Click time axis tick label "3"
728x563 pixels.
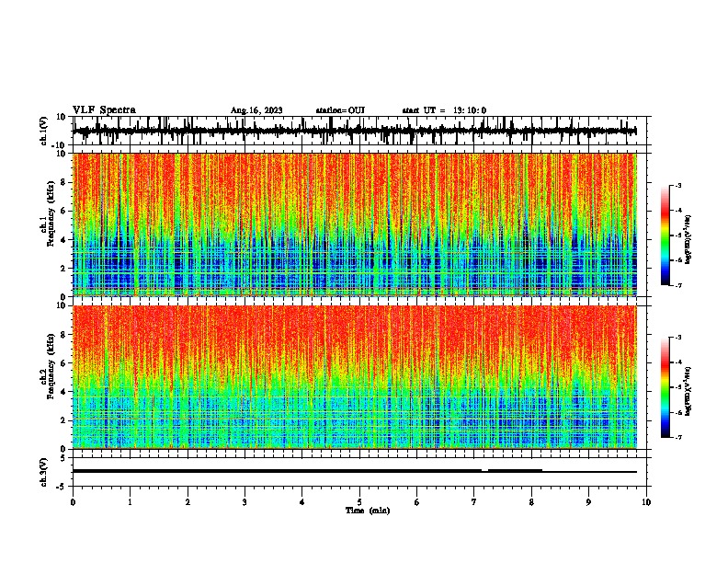point(245,502)
